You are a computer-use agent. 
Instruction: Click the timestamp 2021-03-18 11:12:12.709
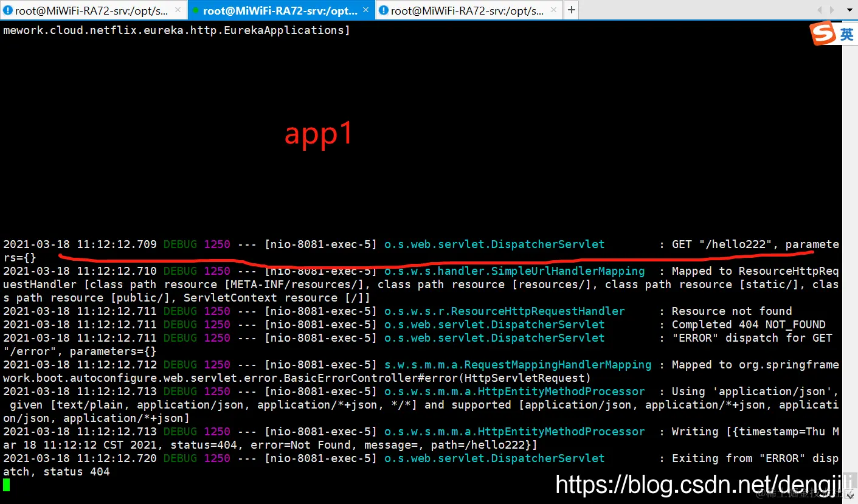click(x=80, y=244)
